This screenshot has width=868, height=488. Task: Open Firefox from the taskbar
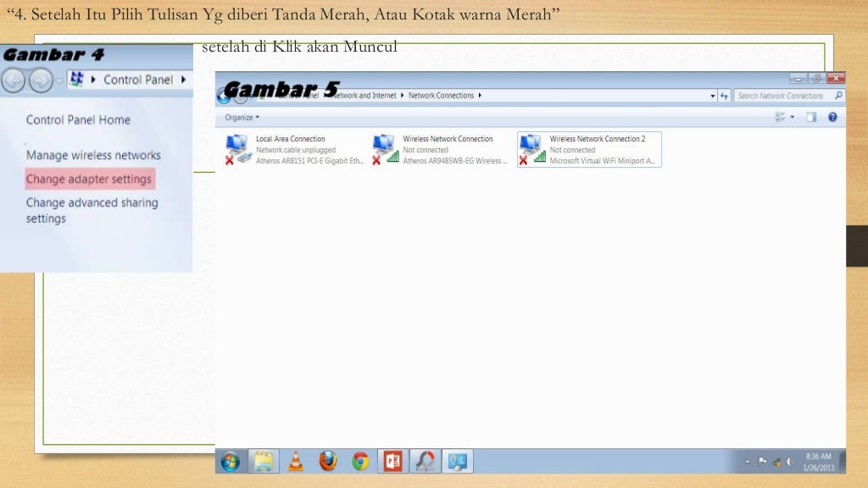point(328,461)
